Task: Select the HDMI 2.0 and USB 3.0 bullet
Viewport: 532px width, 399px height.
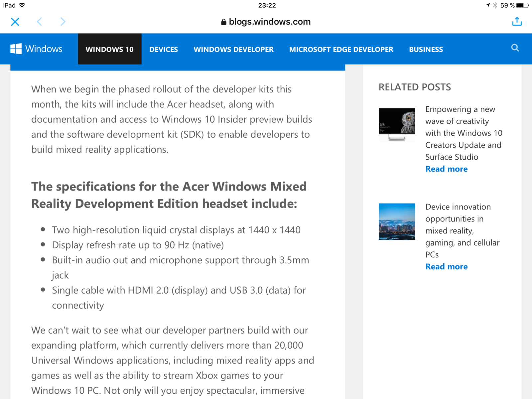Action: coord(179,298)
